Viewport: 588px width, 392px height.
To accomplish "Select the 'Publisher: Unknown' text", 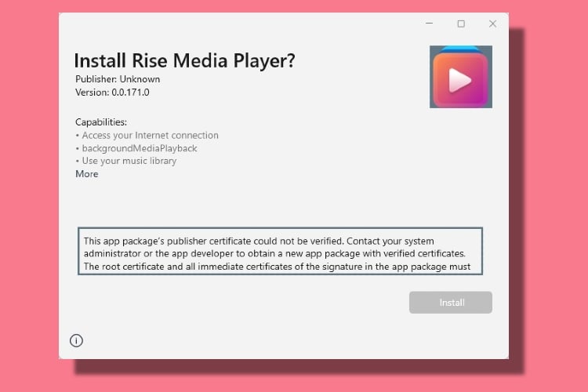I will (118, 79).
